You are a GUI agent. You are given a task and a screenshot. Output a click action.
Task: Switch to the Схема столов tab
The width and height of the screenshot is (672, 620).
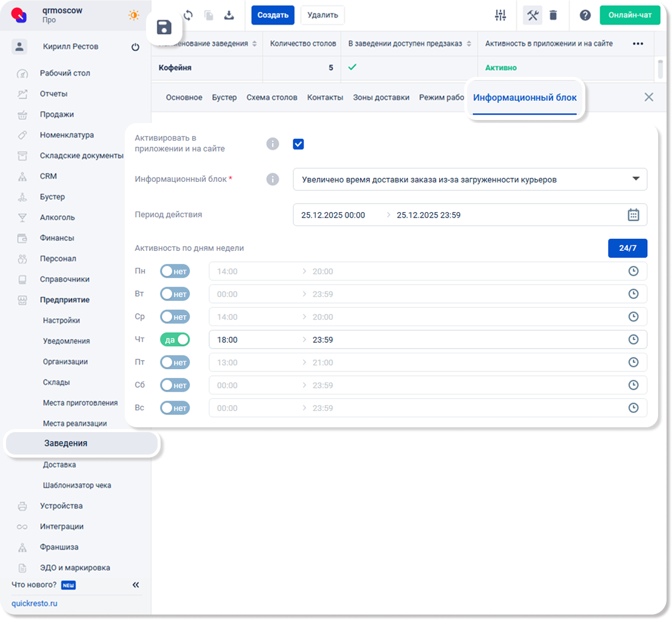click(271, 98)
